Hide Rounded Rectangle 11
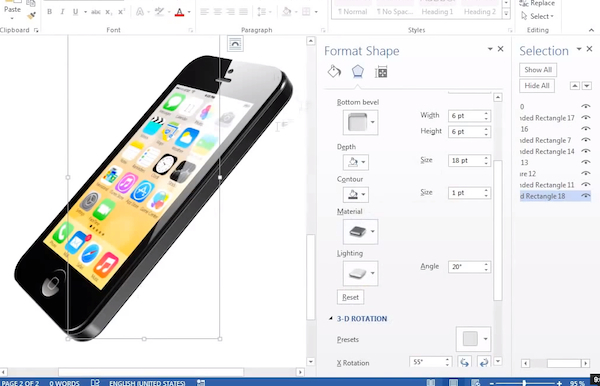This screenshot has width=600, height=386. [x=585, y=185]
